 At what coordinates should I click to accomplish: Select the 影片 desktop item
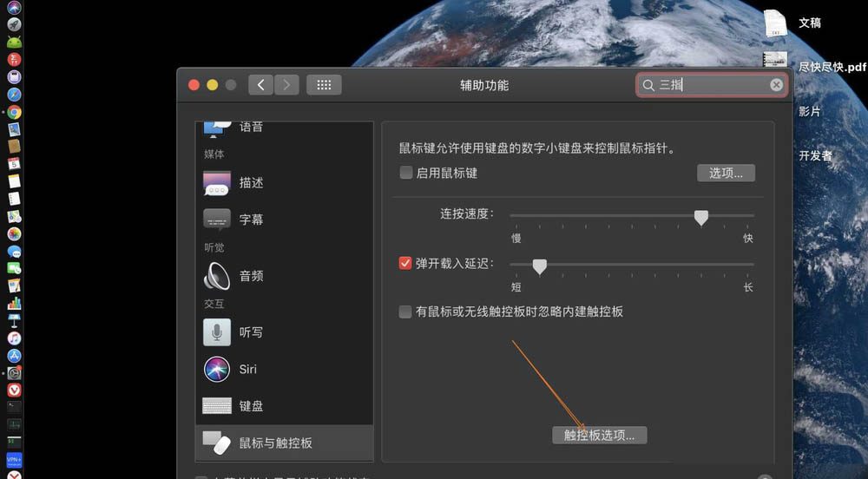coord(809,111)
